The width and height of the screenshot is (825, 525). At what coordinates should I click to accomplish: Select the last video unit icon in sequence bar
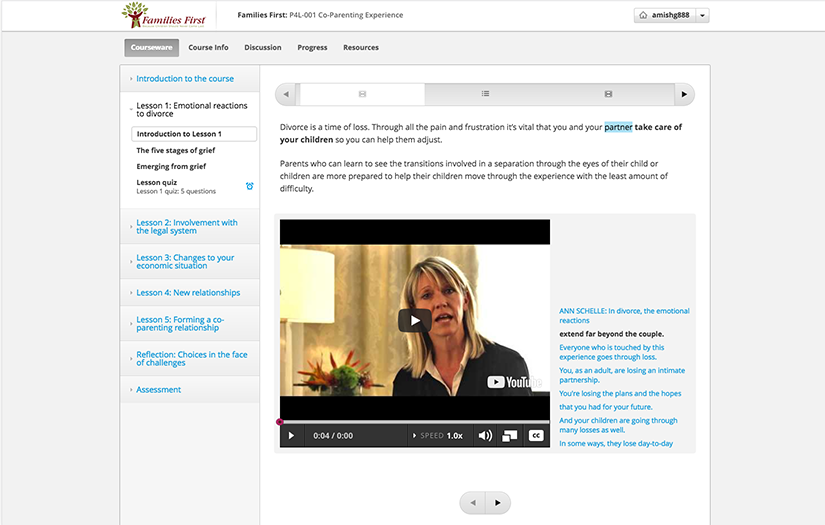608,94
